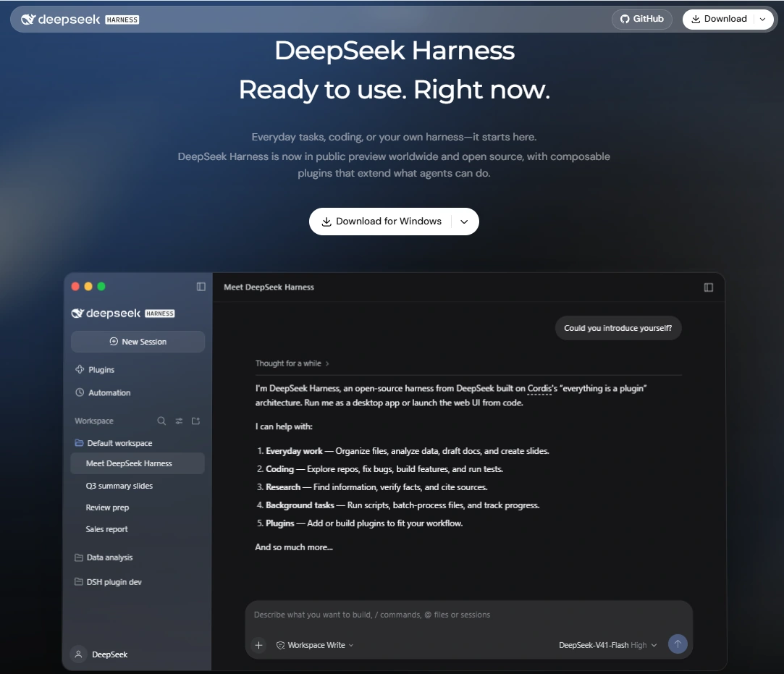Open the Review prep session
784x674 pixels.
pyautogui.click(x=107, y=507)
